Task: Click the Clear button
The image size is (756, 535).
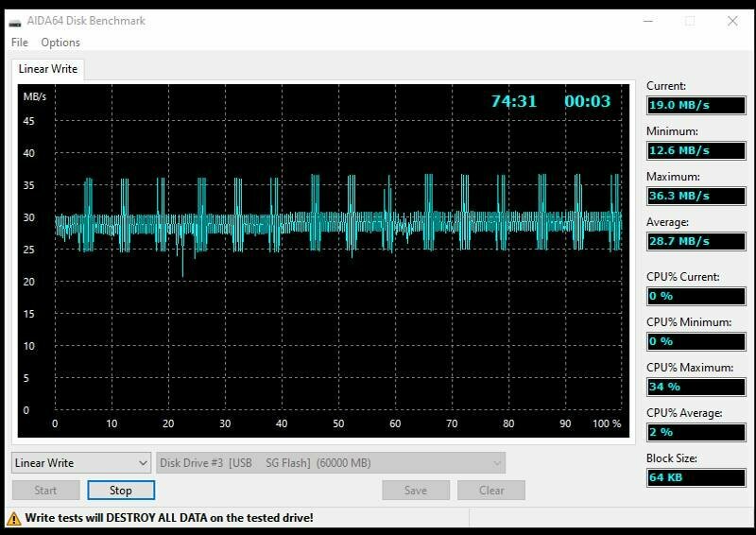Action: click(x=491, y=491)
